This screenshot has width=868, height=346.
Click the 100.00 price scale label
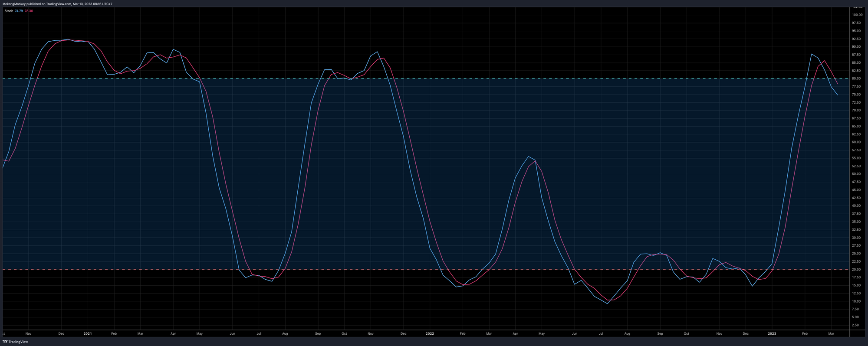pos(857,15)
